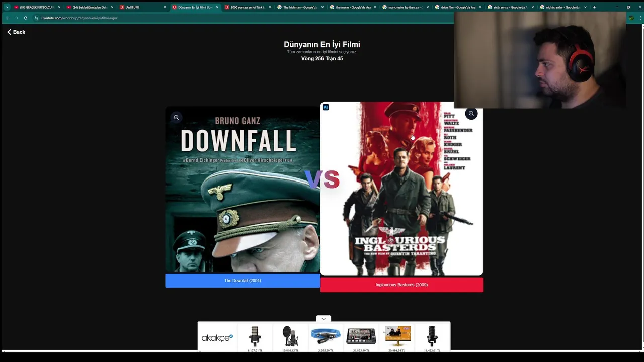Open the 10.816,43 TL studio microphone ad

tap(290, 338)
